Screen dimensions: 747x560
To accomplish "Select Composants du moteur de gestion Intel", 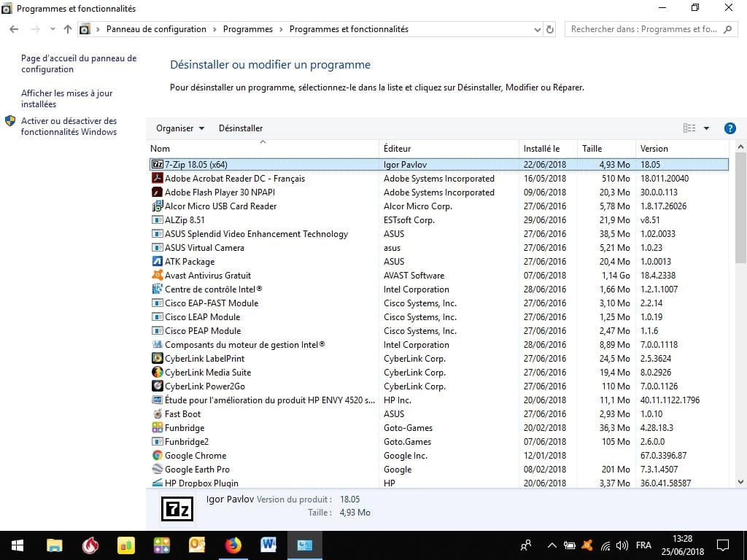I will click(438, 344).
